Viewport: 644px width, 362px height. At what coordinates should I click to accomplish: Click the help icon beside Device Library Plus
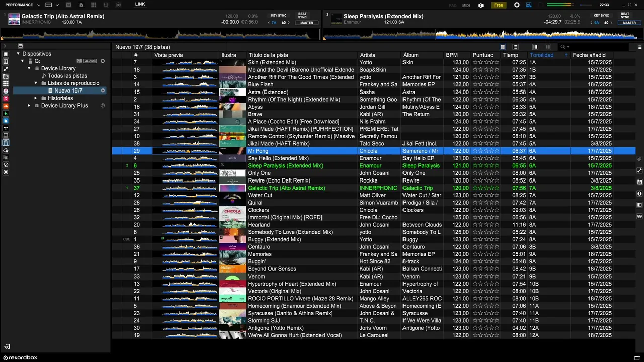pos(103,105)
